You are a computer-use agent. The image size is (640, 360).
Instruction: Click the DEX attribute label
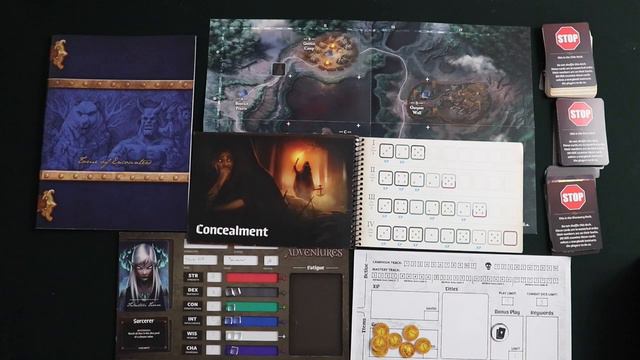click(x=193, y=291)
